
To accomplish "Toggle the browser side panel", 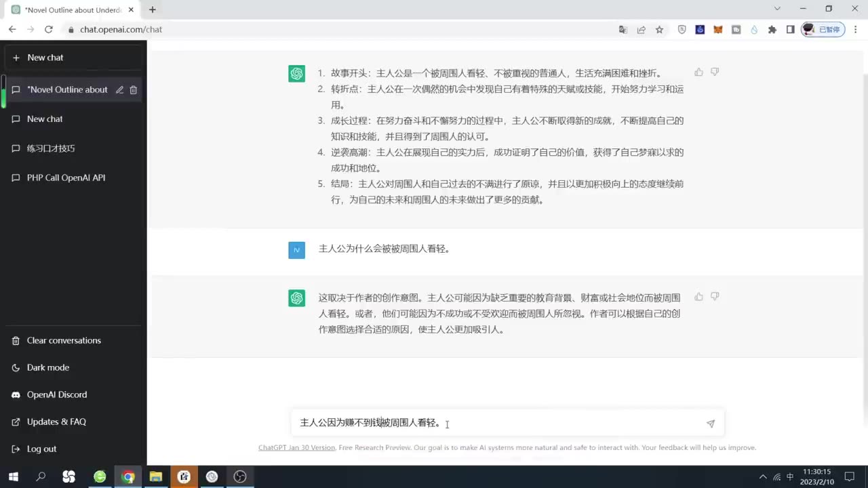I will tap(790, 29).
